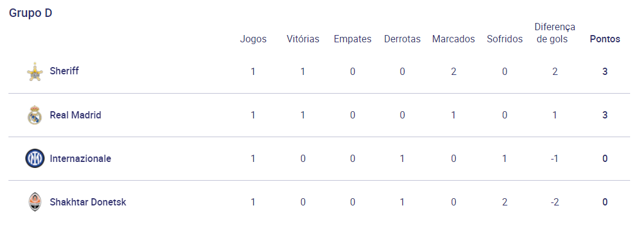Click Internazionale's goal difference of -1
This screenshot has width=644, height=226.
555,158
